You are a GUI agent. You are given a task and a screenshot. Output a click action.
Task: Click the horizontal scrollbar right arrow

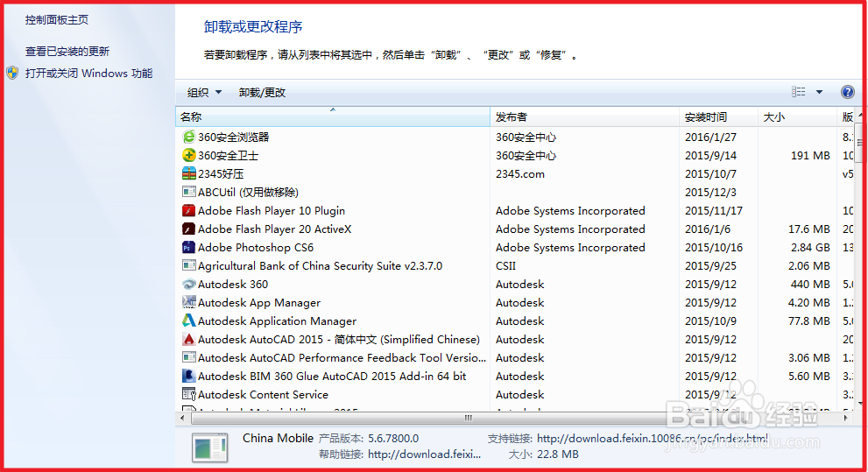click(846, 418)
